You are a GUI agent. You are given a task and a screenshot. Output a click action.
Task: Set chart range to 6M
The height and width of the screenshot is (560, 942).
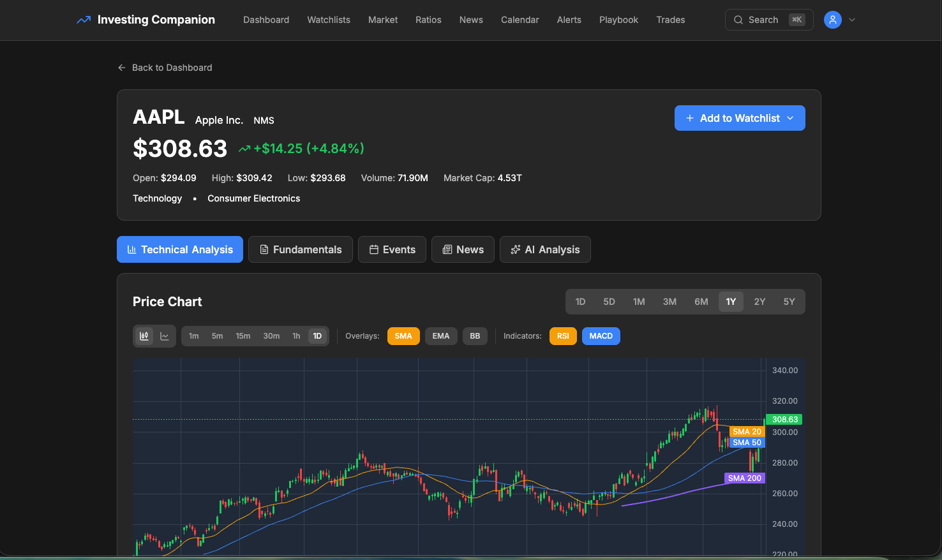tap(701, 302)
